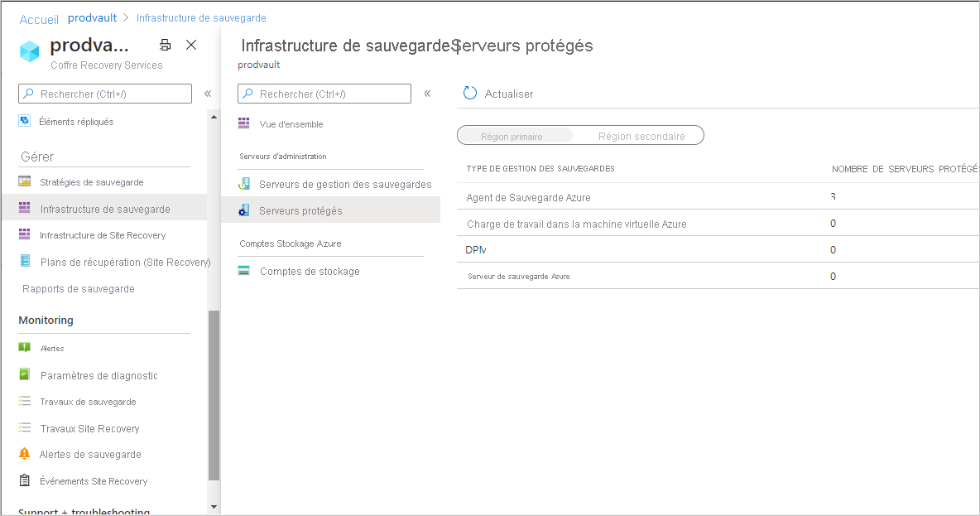
Task: Switch to the Région secondaire view
Action: point(640,135)
